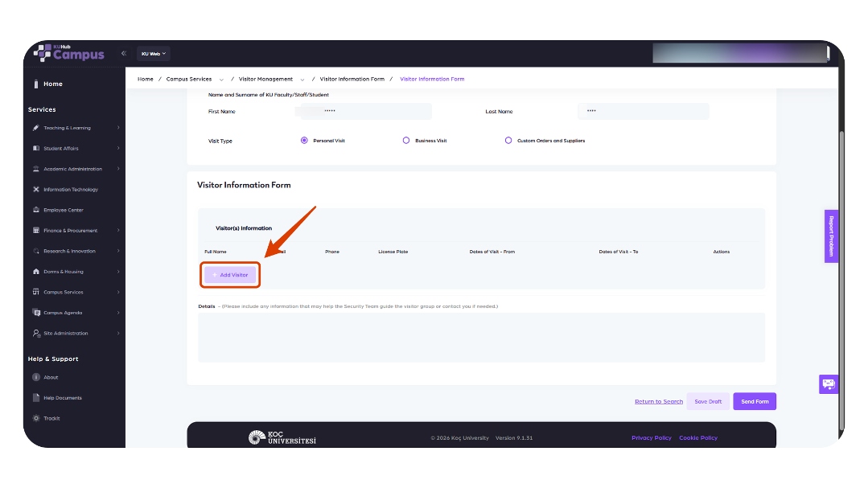Click Site Administration user icon
This screenshot has height=488, width=868.
click(36, 333)
